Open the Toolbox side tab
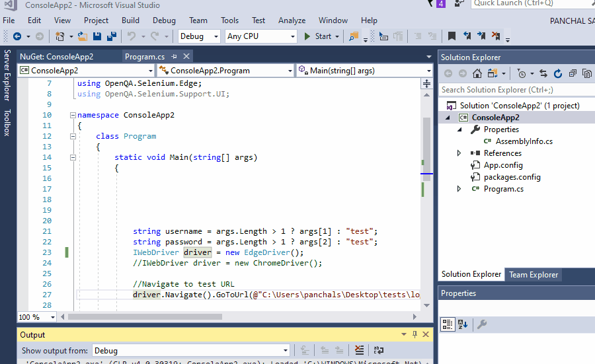The image size is (595, 364). pos(7,123)
